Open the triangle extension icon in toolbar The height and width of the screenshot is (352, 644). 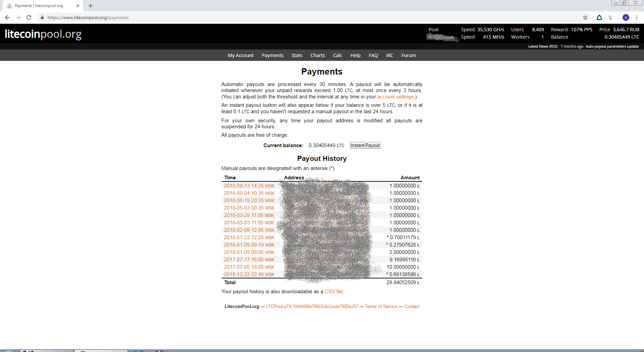(599, 17)
